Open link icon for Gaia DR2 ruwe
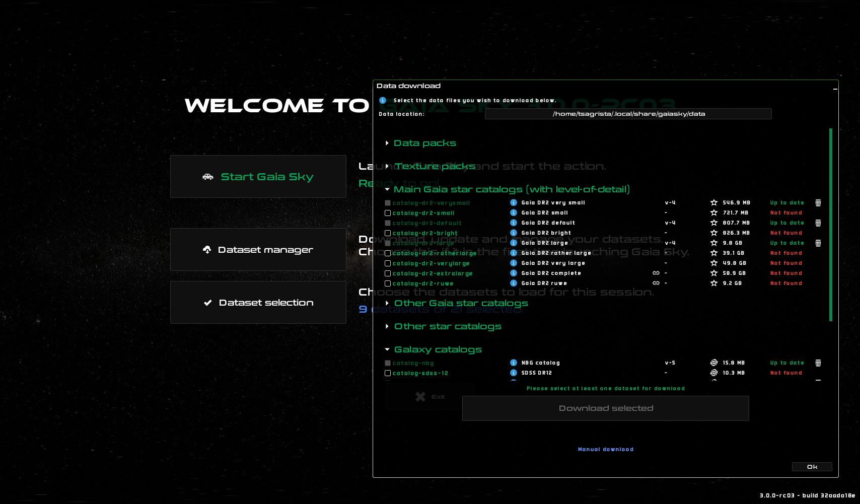The image size is (860, 504). click(656, 283)
